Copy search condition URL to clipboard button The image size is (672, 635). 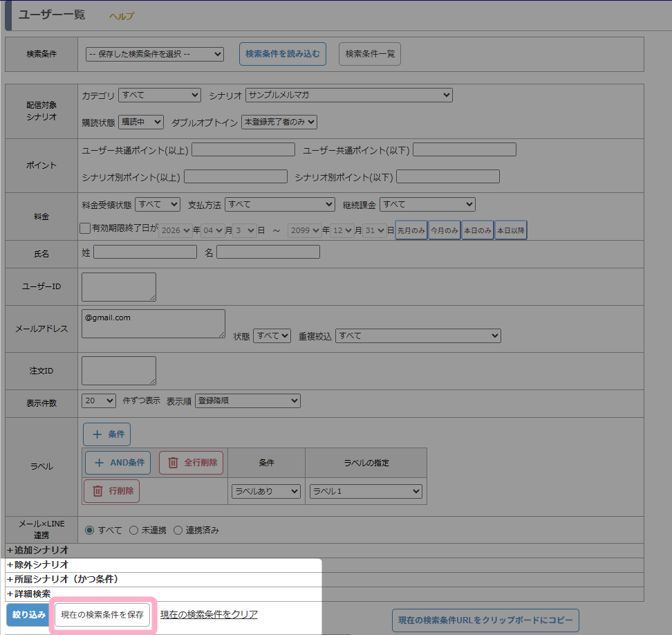485,621
